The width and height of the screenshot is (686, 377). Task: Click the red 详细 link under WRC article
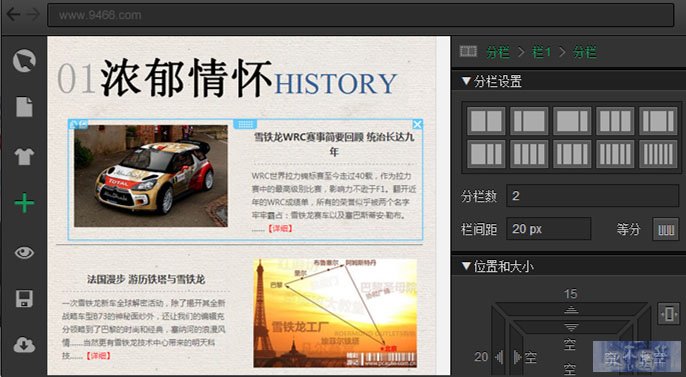(x=280, y=228)
